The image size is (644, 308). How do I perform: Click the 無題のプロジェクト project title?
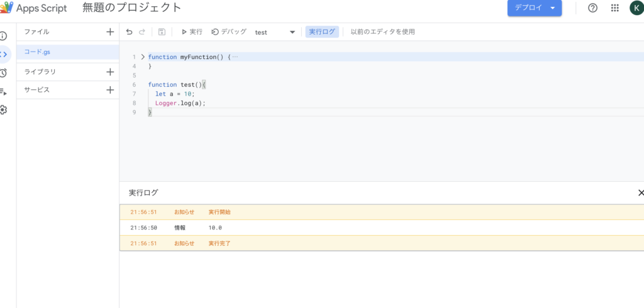(132, 8)
